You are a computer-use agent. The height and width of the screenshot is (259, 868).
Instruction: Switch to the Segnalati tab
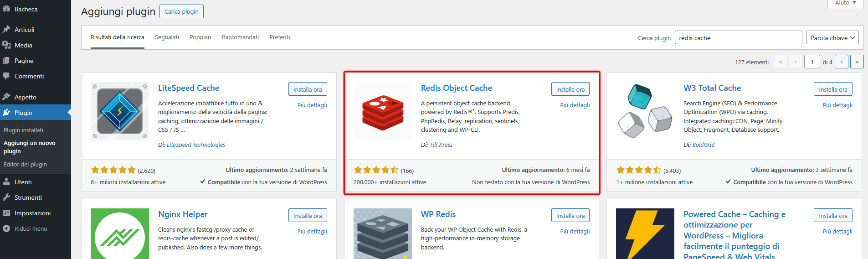(x=167, y=37)
